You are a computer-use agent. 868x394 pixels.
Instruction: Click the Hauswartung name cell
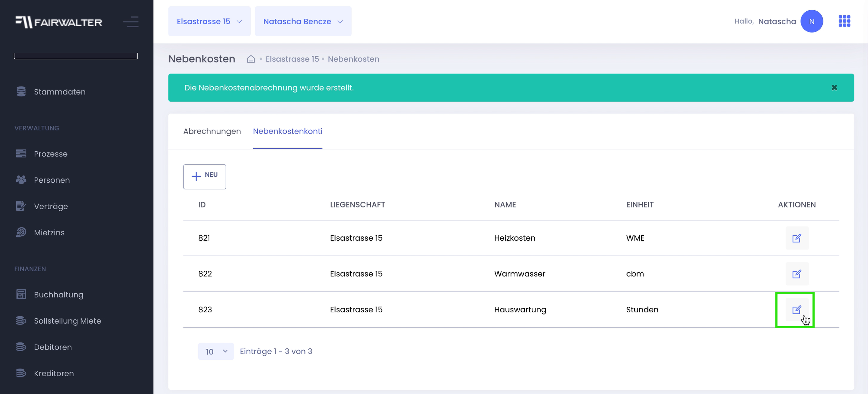[520, 310]
